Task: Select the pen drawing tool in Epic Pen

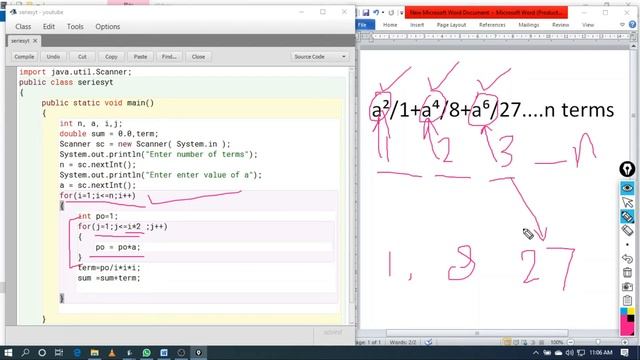Action: (x=627, y=216)
